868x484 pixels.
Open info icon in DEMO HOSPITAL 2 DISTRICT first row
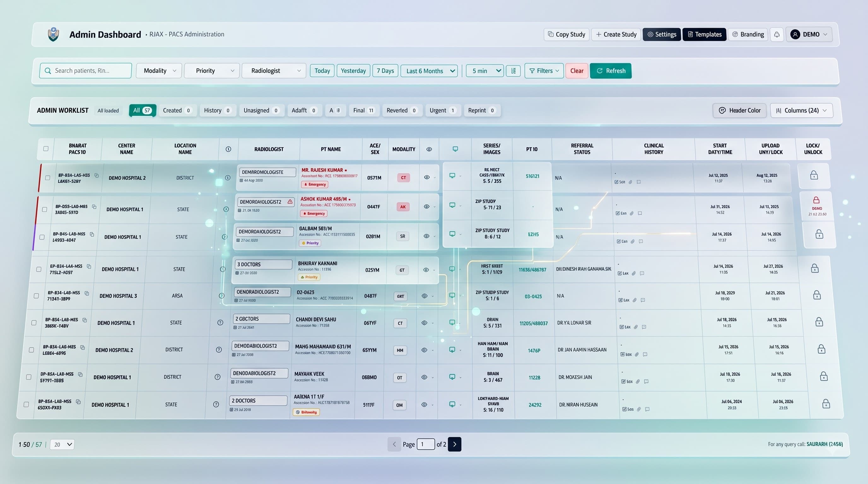[x=228, y=178]
